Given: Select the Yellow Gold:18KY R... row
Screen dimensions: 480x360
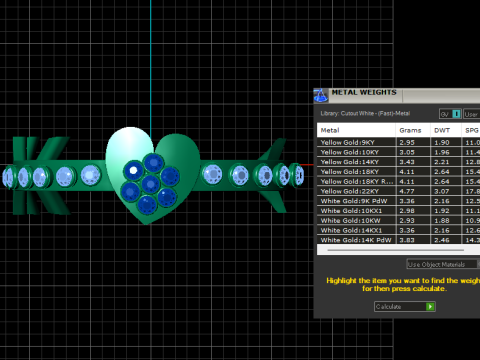Looking at the screenshot, I should point(398,181).
